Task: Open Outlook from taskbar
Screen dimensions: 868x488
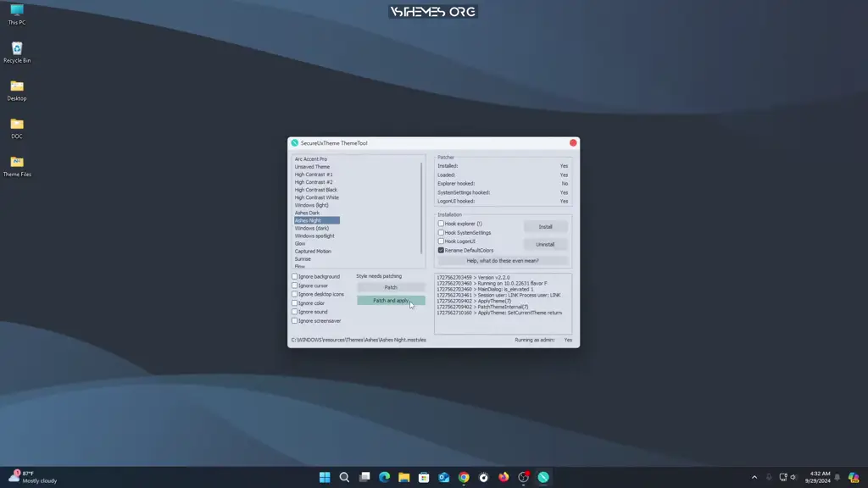Action: pyautogui.click(x=444, y=477)
